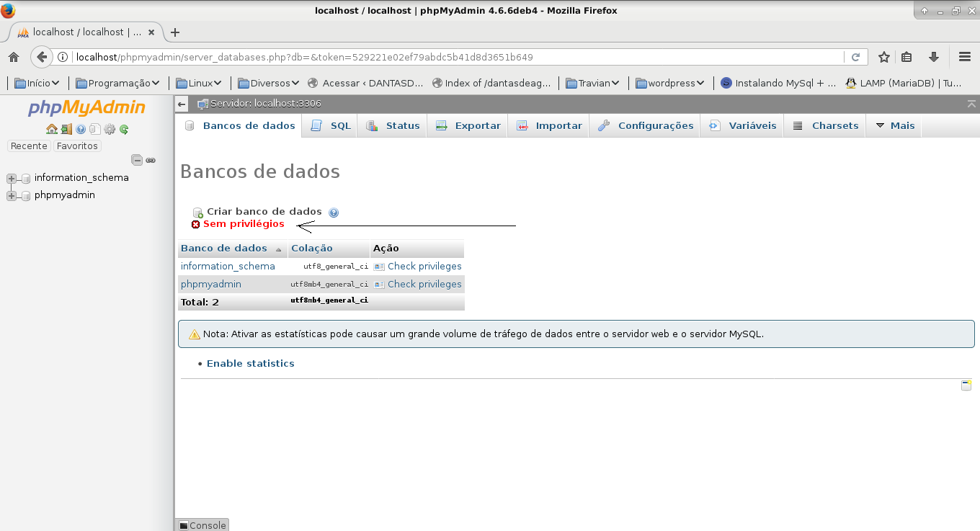This screenshot has width=980, height=531.
Task: Open phpMyAdmin home via house icon
Action: [51, 129]
